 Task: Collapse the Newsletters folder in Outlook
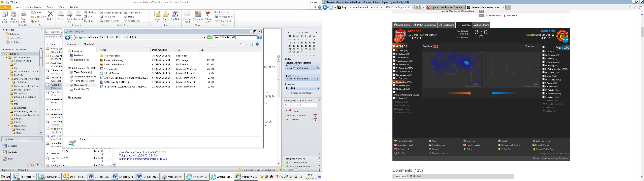[x=8, y=126]
